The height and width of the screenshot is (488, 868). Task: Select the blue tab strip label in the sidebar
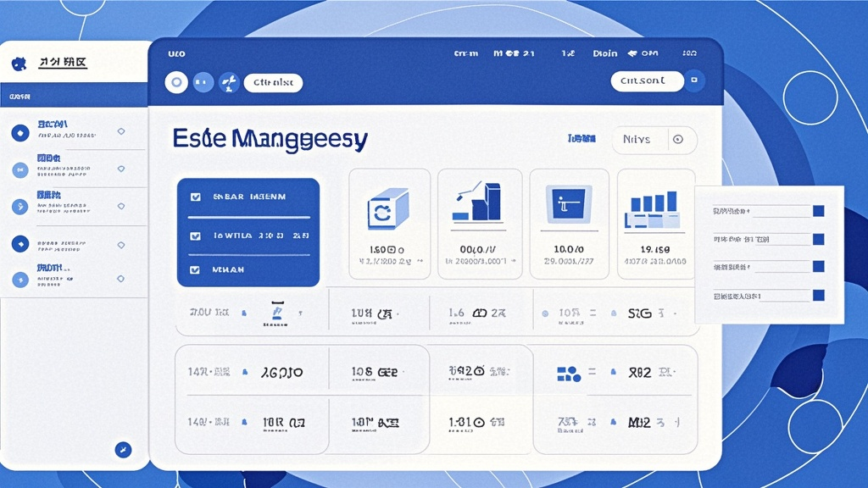point(19,97)
